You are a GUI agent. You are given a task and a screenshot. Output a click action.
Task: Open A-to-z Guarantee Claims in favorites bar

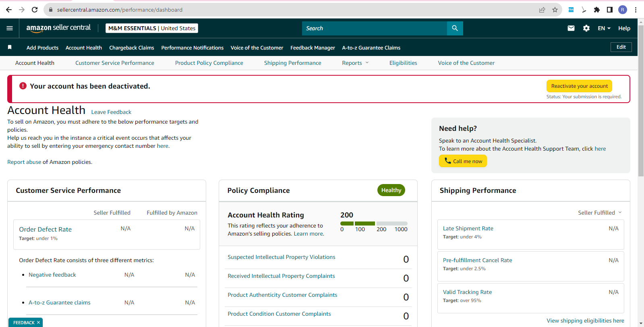click(371, 48)
